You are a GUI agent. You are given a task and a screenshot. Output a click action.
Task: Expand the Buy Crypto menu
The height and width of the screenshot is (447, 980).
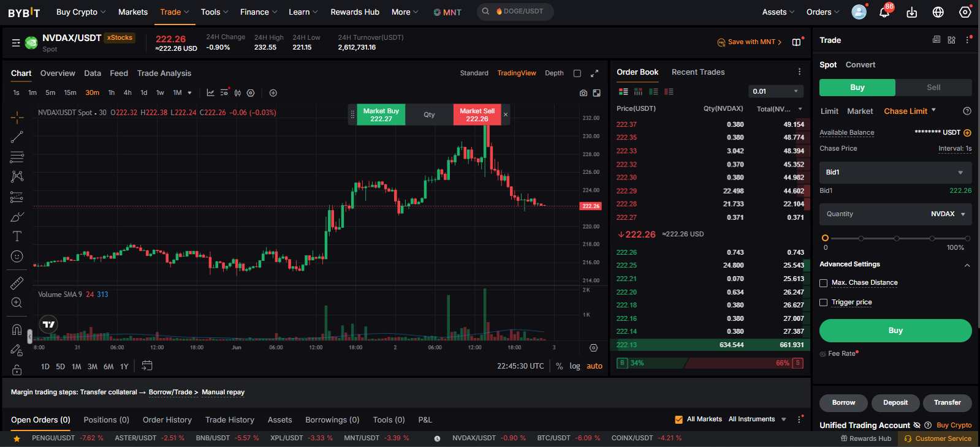click(81, 12)
